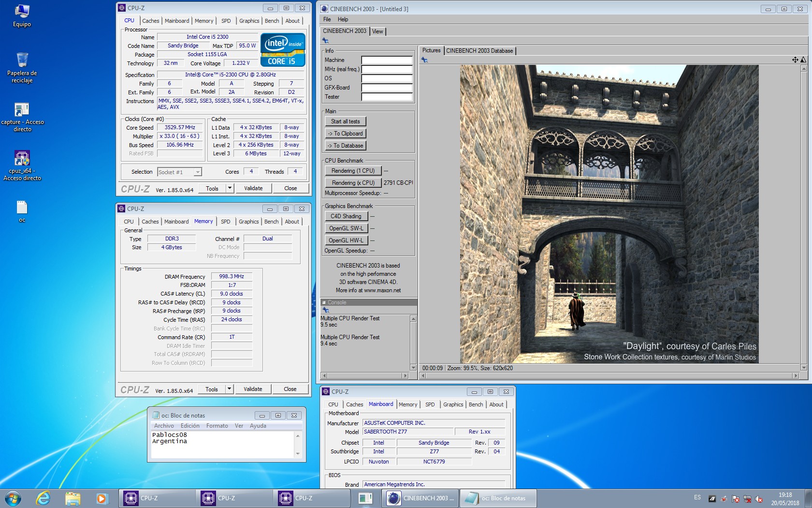Click the Pablocs08 text in Notepad
Viewport: 812px width, 508px height.
coord(170,435)
